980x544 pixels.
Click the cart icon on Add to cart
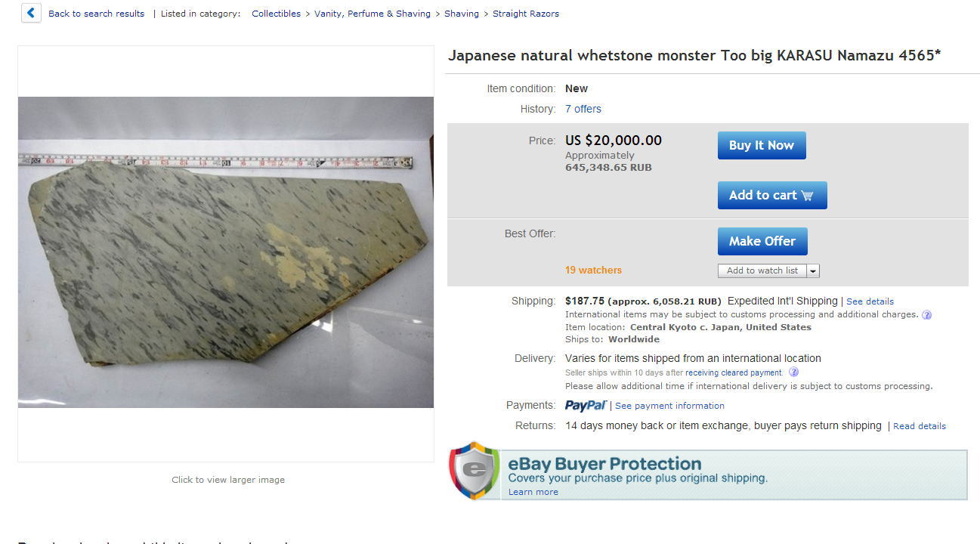point(807,196)
